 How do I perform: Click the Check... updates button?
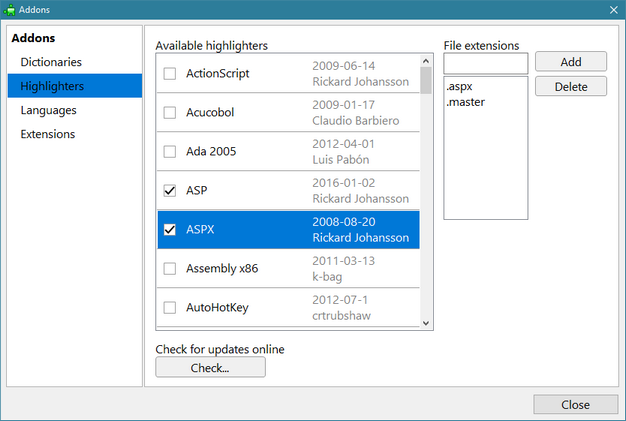[x=210, y=368]
